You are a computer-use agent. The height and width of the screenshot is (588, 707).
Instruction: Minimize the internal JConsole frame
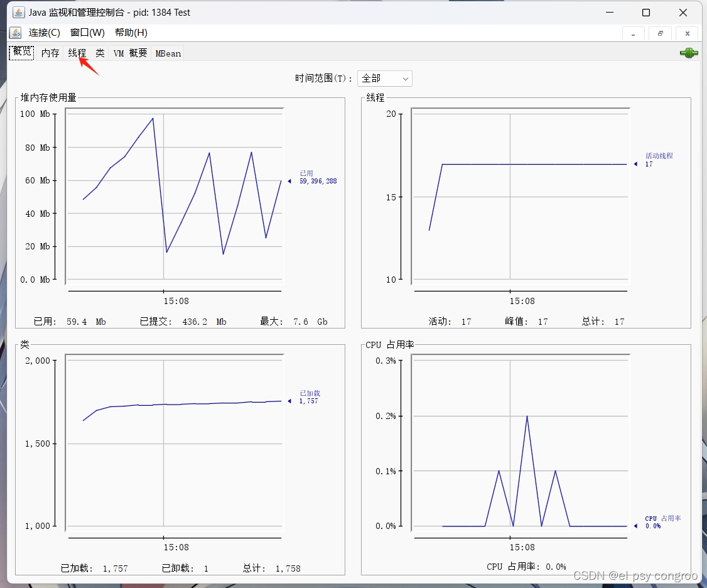(x=633, y=33)
